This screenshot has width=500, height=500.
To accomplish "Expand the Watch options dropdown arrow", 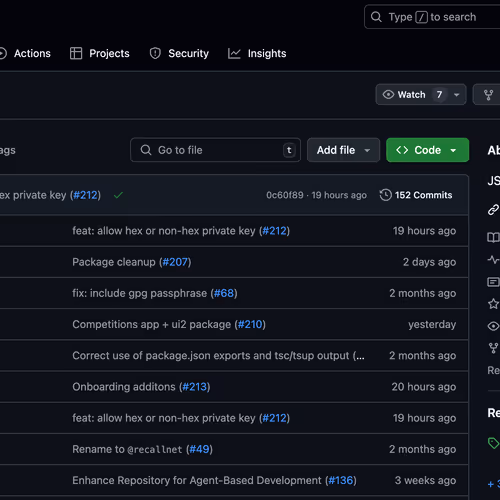I will coord(457,95).
